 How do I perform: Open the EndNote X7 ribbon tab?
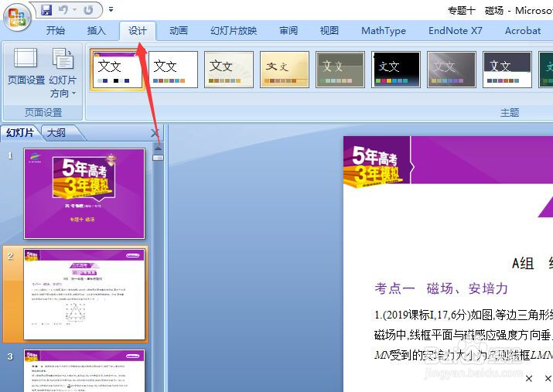[455, 31]
